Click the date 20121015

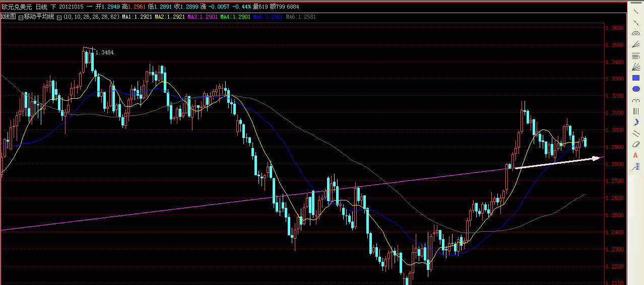[72, 7]
